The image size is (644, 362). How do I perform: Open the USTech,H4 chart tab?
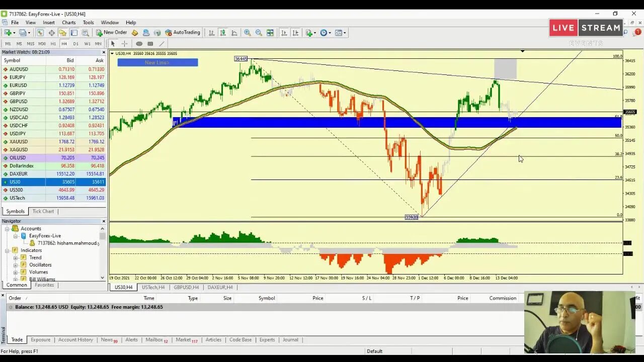[x=153, y=288]
